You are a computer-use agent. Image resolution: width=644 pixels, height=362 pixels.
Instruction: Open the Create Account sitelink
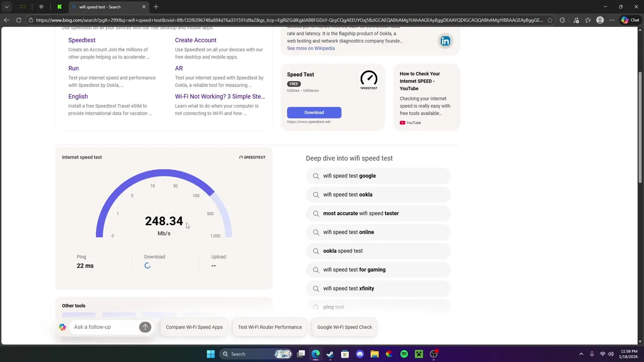click(196, 40)
